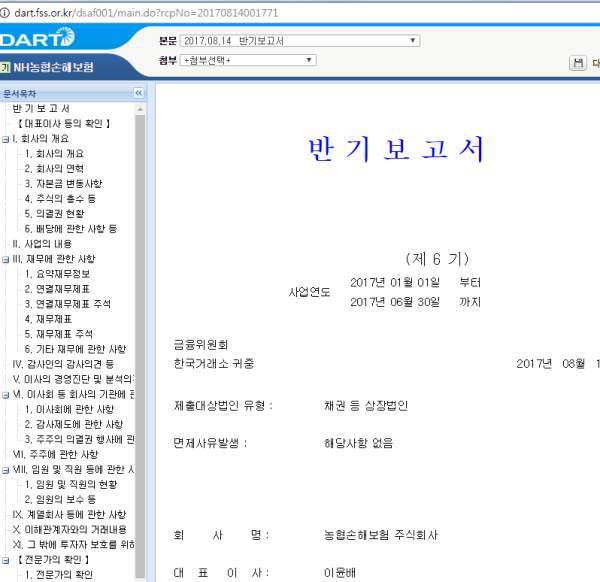This screenshot has height=582, width=600.
Task: Open IX. 계열회사 등에 관한 사항 section
Action: 69,515
